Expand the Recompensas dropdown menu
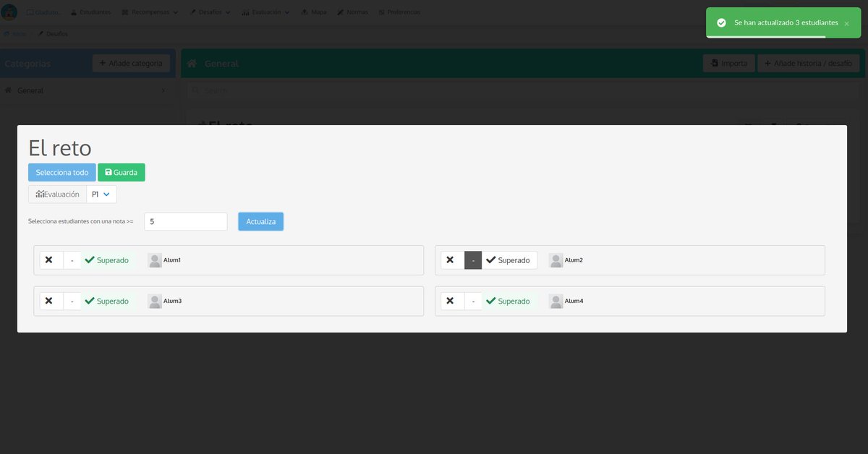 (150, 12)
